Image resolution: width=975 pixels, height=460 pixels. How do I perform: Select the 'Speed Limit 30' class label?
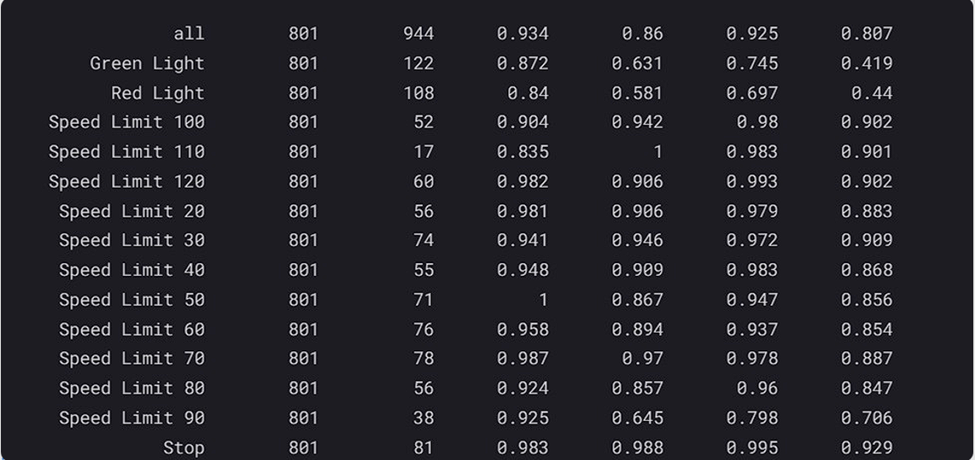132,241
